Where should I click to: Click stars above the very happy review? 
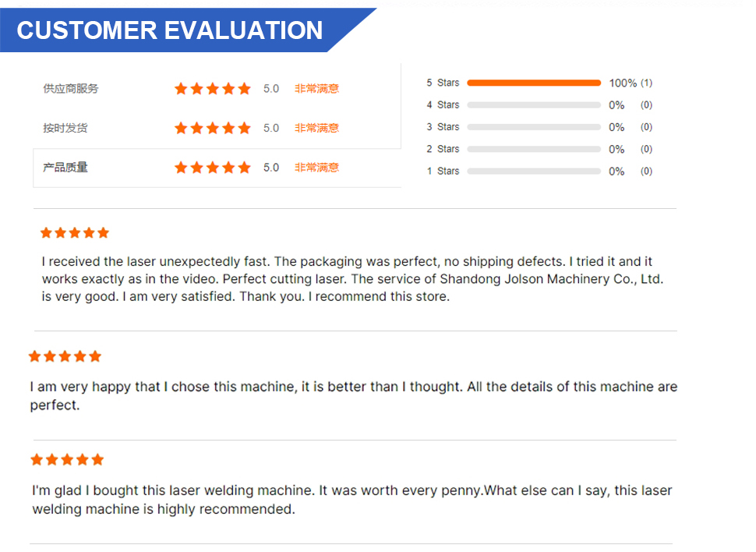65,356
